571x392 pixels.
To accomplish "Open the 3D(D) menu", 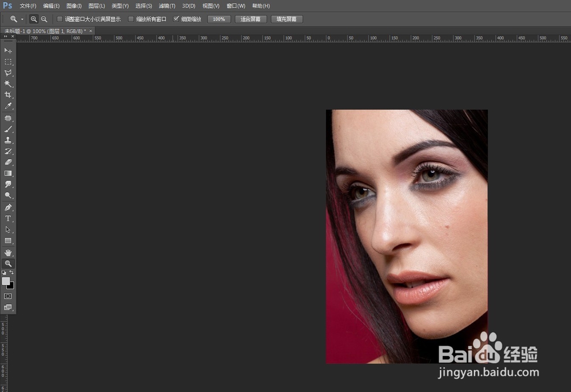I will tap(188, 6).
